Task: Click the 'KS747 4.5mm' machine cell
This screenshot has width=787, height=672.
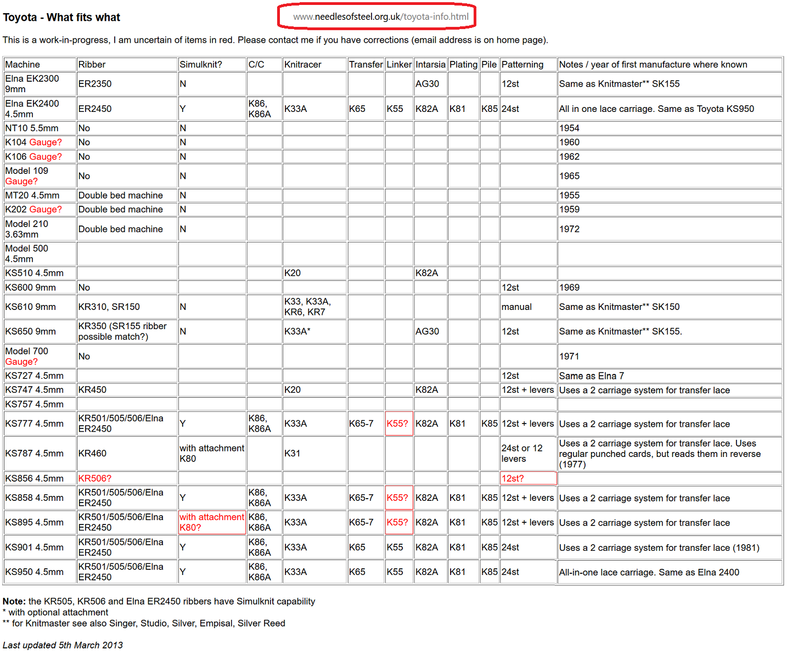Action: (40, 390)
